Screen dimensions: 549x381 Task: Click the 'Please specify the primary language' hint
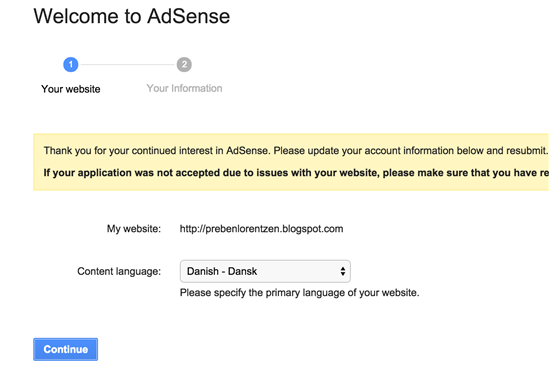299,293
